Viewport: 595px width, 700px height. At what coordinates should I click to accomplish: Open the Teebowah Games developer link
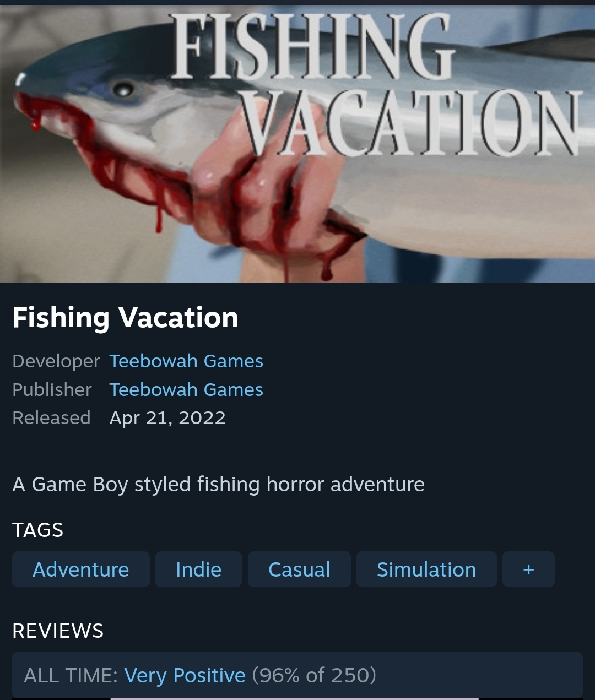[x=186, y=361]
